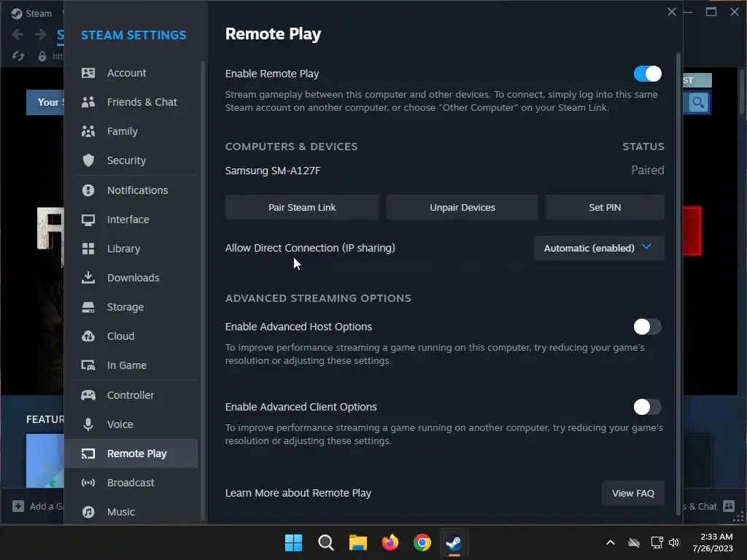Viewport: 747px width, 560px height.
Task: Open File Explorer from taskbar
Action: [357, 542]
